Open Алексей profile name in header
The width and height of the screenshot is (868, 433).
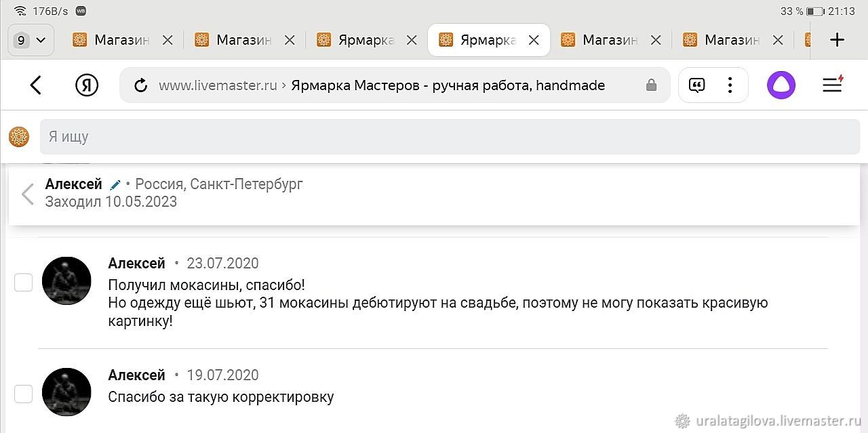(73, 184)
